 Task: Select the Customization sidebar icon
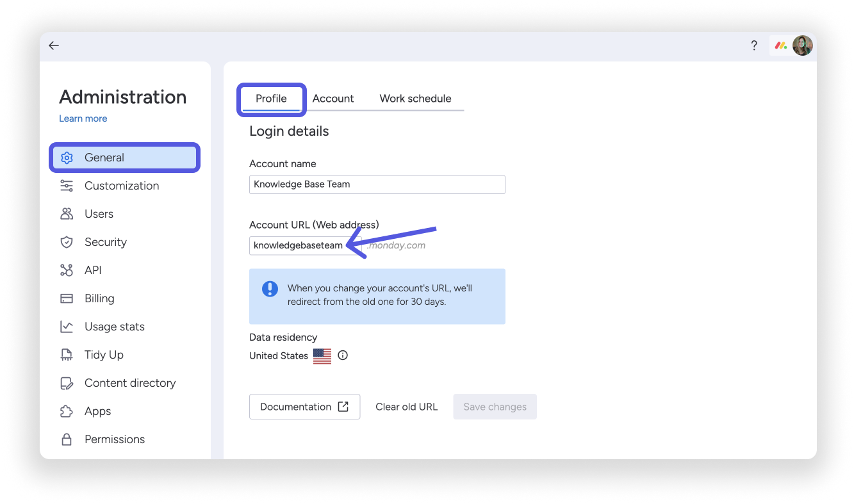[x=67, y=185]
